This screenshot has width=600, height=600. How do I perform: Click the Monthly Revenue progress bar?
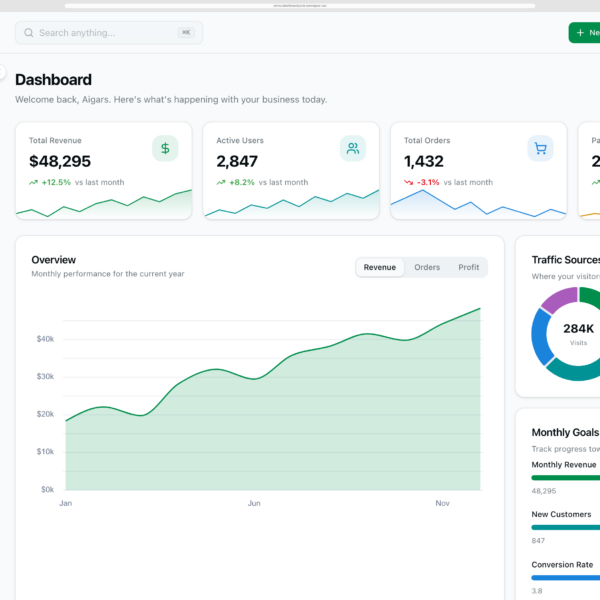coord(566,478)
